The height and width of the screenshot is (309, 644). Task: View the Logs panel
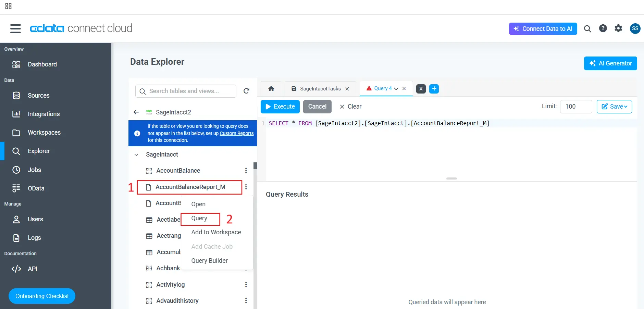tap(34, 237)
